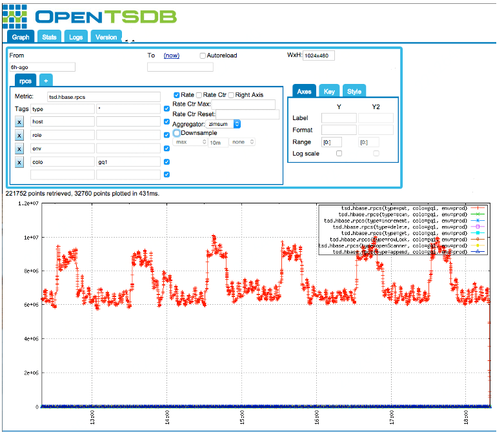Expand the downsample fill policy none dropdown

243,141
